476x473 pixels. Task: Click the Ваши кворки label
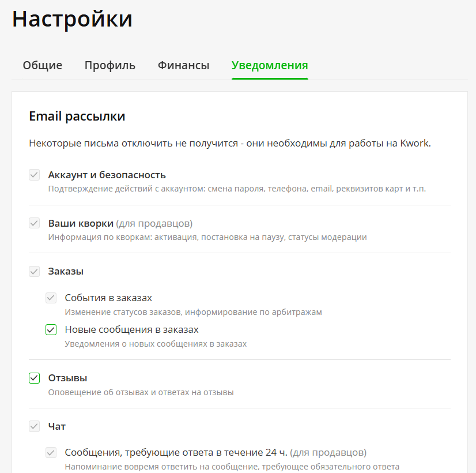(81, 223)
